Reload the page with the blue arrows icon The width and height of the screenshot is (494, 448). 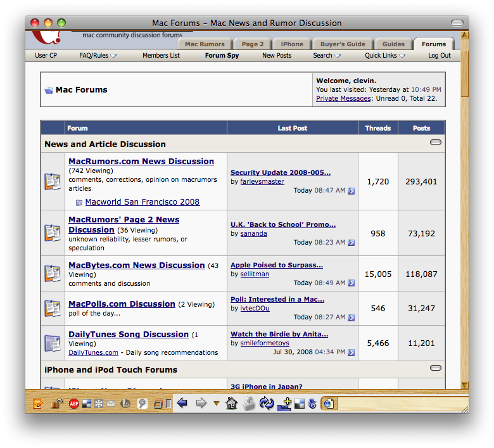tap(267, 403)
